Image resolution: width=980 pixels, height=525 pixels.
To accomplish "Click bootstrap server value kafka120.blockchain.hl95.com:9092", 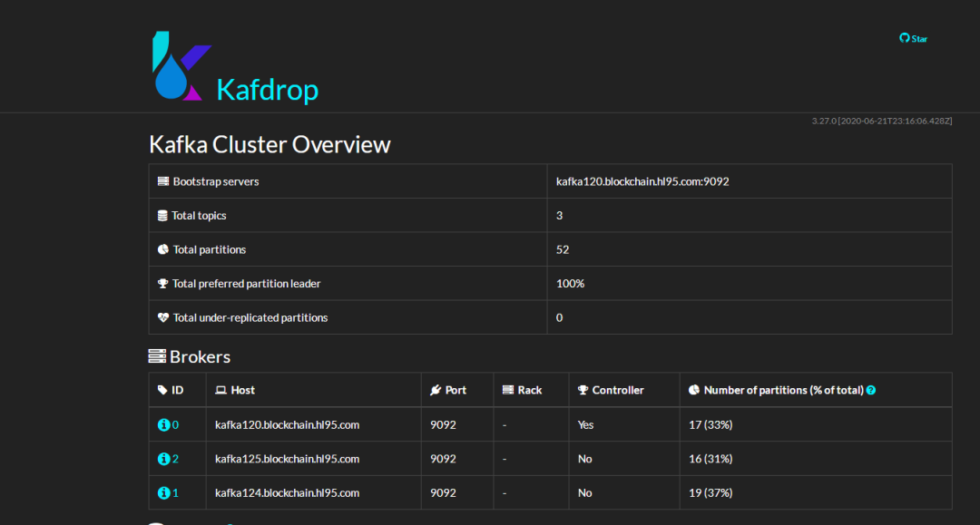I will [642, 181].
